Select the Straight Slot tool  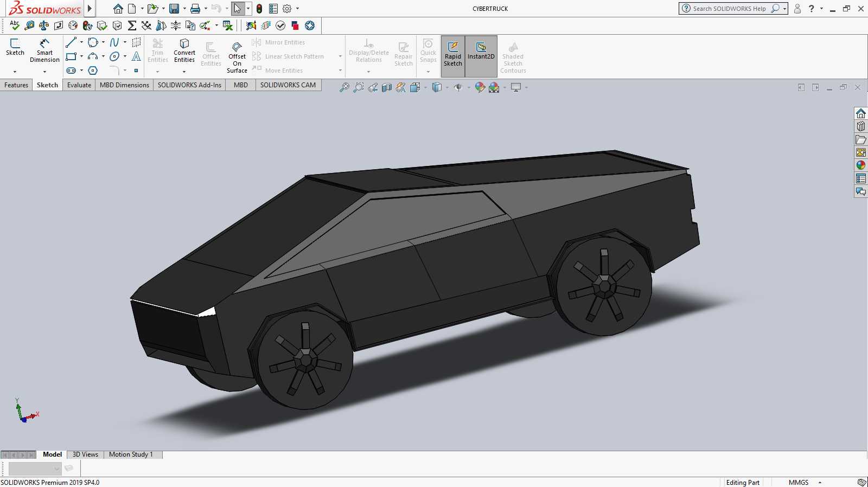pos(71,71)
